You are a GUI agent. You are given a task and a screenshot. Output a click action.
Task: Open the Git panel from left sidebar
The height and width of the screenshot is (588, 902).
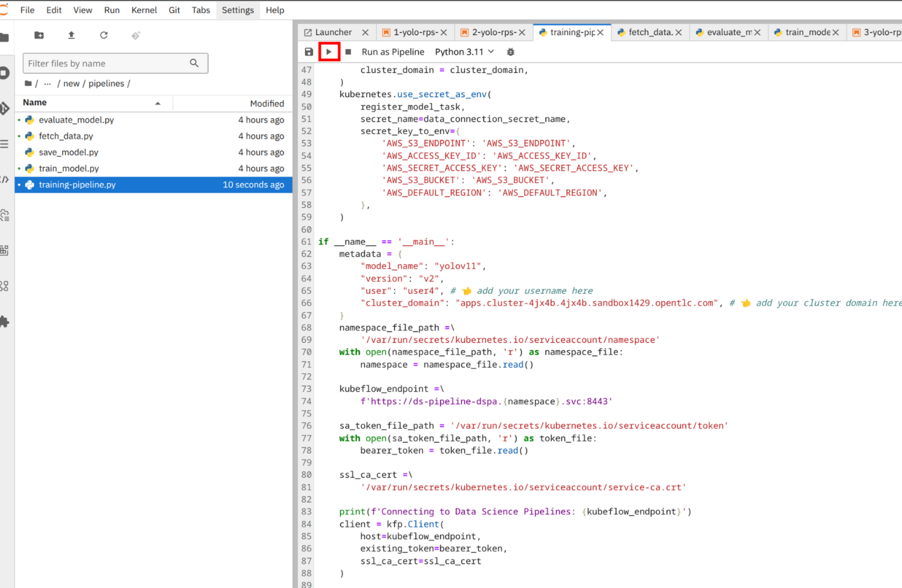5,108
